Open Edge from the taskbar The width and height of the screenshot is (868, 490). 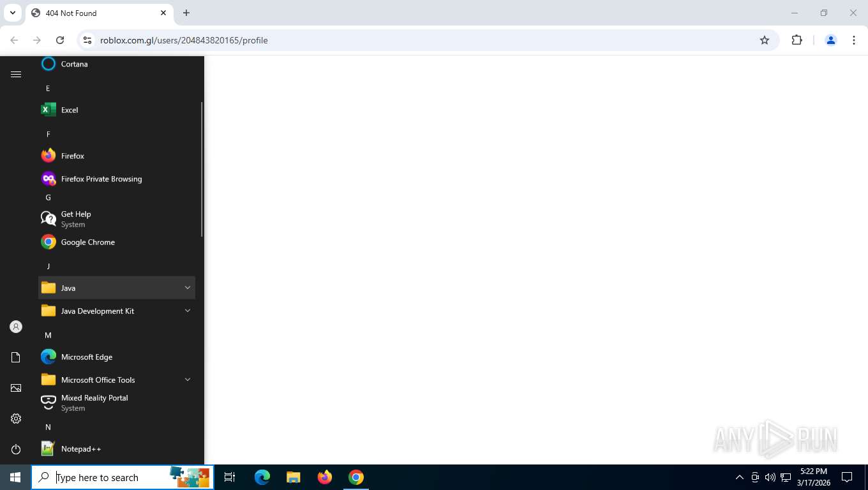[262, 477]
